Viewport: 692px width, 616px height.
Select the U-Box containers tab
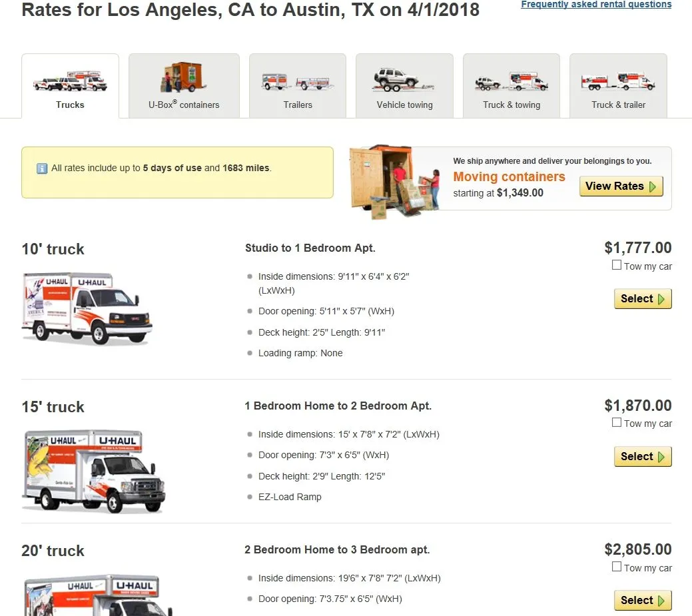[184, 105]
